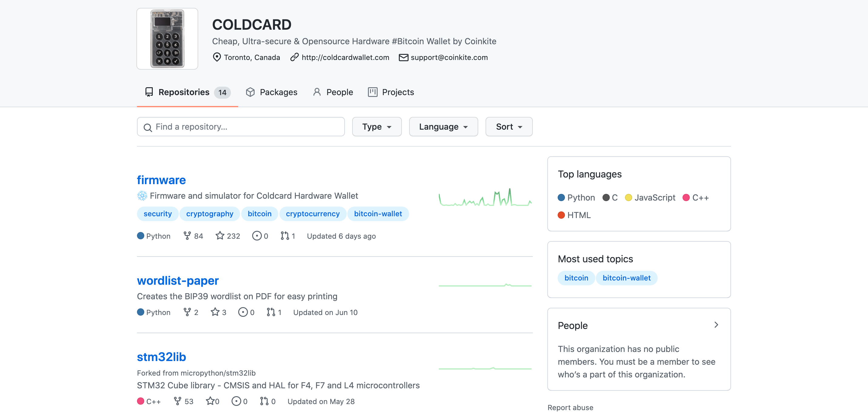Open the firmware repository
The image size is (868, 418).
tap(161, 180)
